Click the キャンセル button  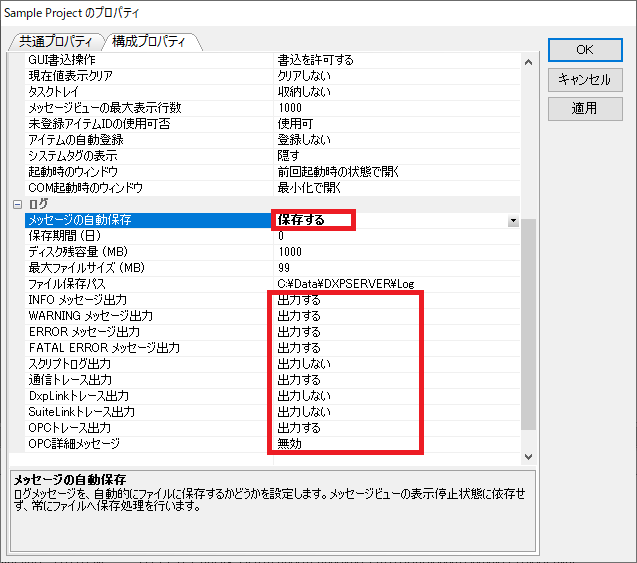[x=585, y=79]
